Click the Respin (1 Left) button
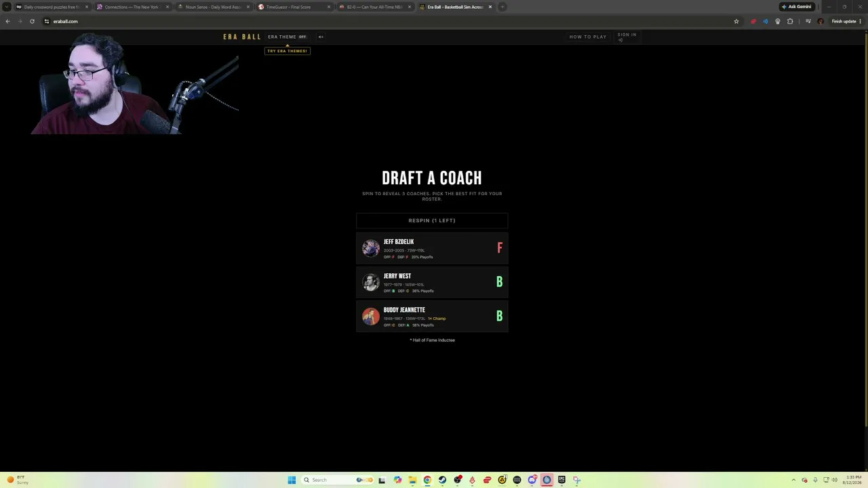868x488 pixels. [432, 220]
